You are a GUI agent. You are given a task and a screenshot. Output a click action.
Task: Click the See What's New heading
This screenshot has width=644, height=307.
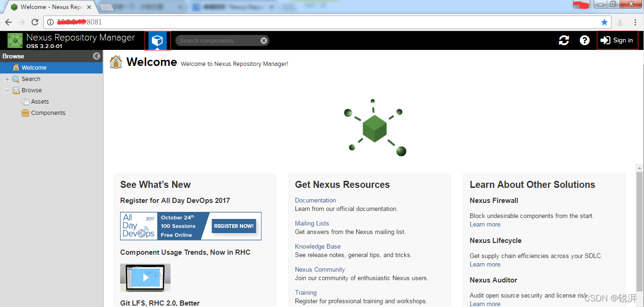pyautogui.click(x=155, y=185)
